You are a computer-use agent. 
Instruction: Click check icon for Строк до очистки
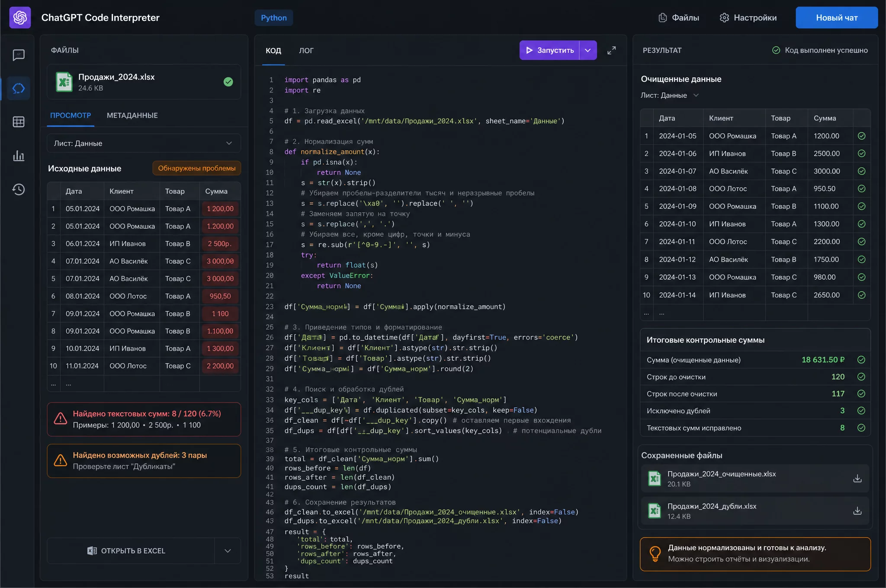click(861, 377)
